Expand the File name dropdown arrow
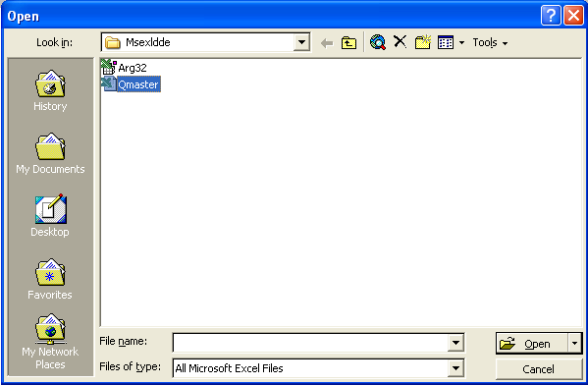The height and width of the screenshot is (386, 588). 455,343
